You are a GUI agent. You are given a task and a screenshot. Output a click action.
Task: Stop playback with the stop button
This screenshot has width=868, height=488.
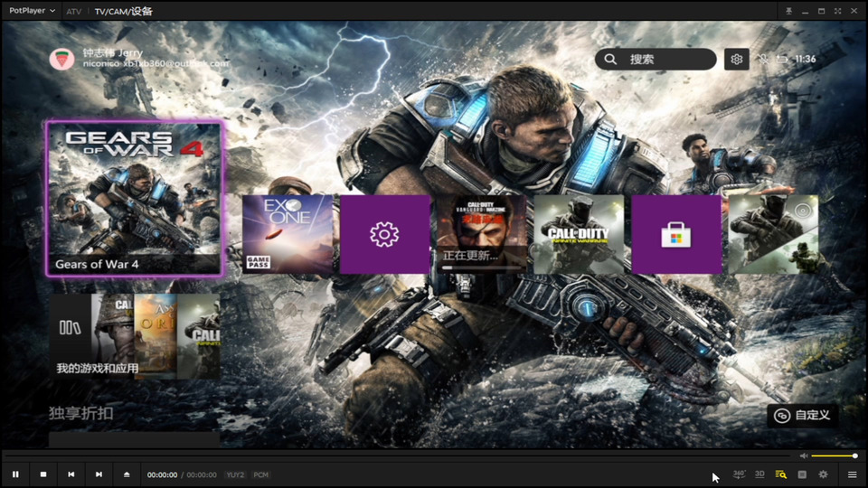coord(43,474)
